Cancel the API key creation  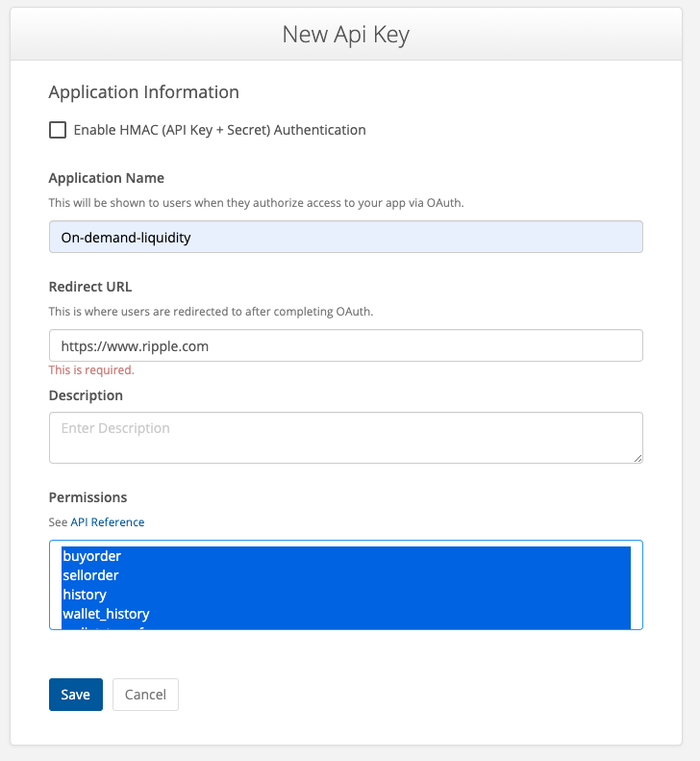click(145, 695)
